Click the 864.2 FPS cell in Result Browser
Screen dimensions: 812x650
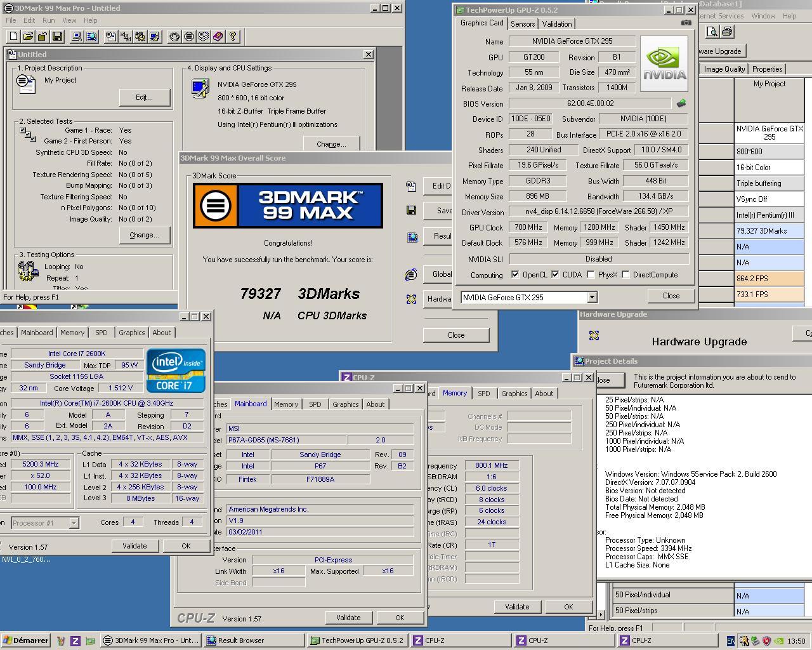click(769, 279)
